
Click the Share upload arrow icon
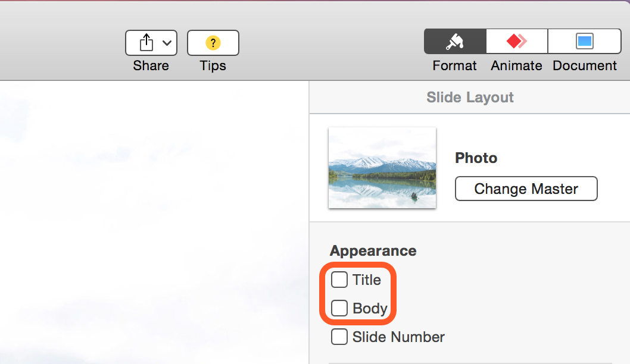[x=146, y=42]
